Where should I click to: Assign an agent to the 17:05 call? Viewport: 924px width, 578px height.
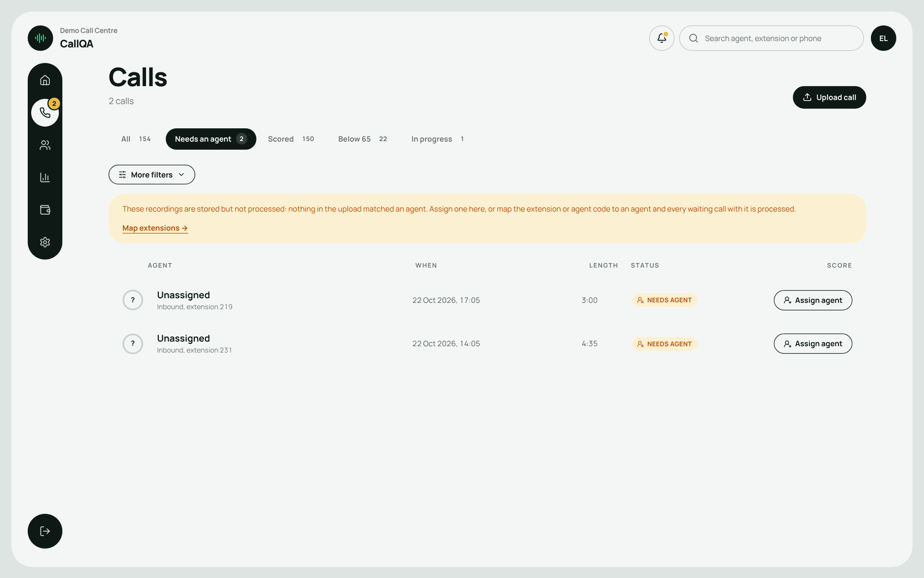click(813, 300)
